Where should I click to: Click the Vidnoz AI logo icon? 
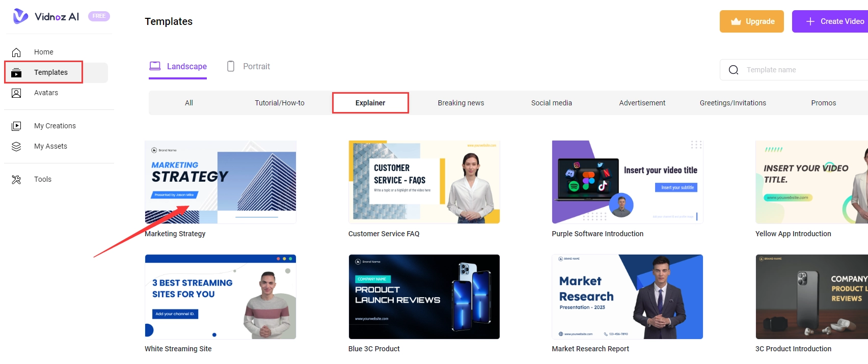pyautogui.click(x=20, y=16)
